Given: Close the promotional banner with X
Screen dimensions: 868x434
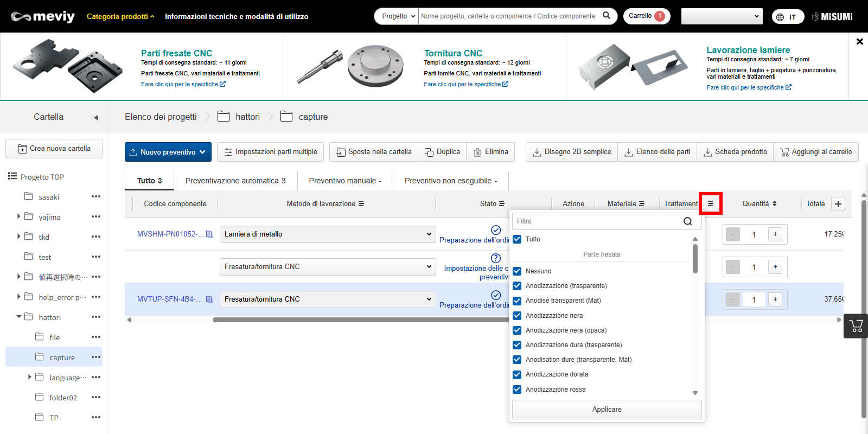Looking at the screenshot, I should (x=859, y=41).
